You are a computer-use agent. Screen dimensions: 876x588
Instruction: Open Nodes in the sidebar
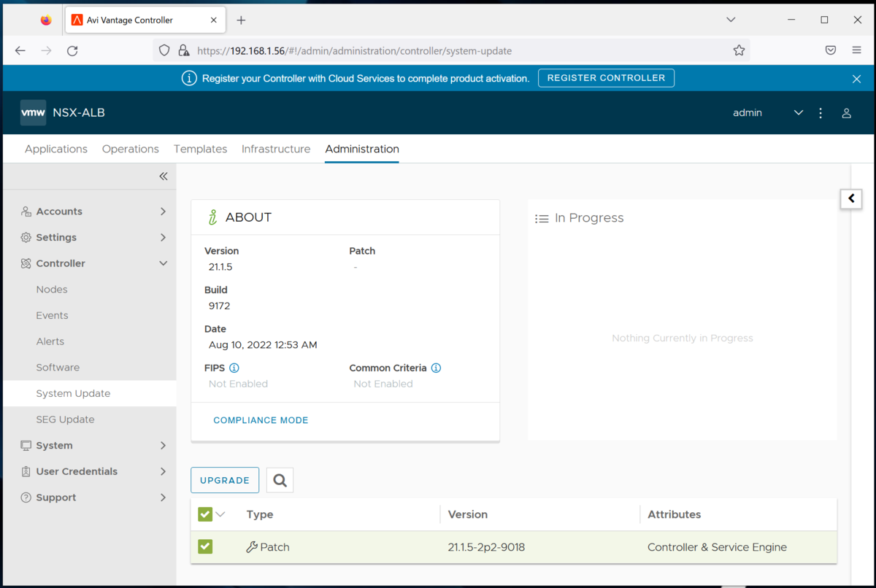[52, 290]
